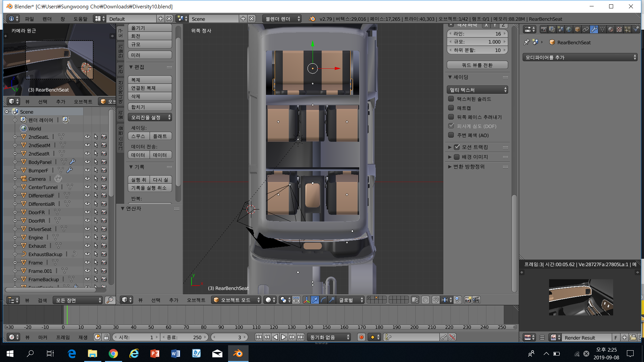Open the 도움말 menu
Screen dimensions: 644x362
pyautogui.click(x=80, y=19)
